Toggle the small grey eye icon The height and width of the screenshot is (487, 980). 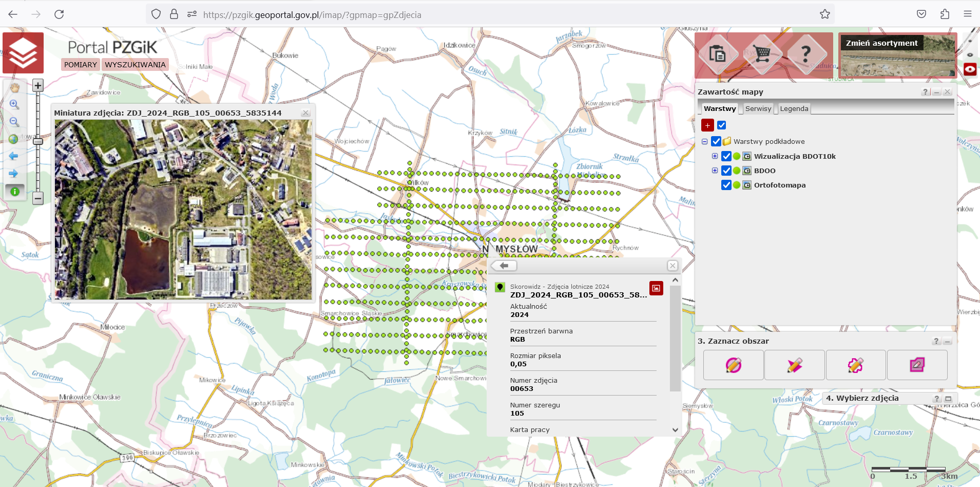(x=970, y=54)
